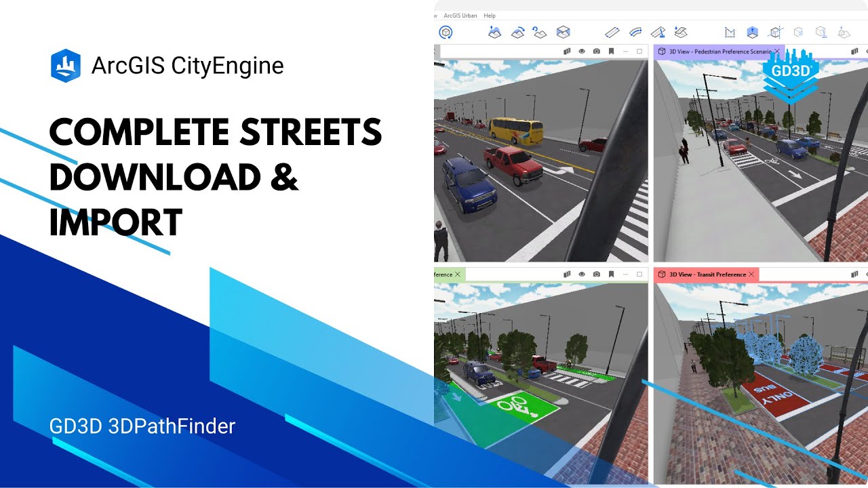The width and height of the screenshot is (868, 488).
Task: Select the polygonal shape creation tool
Action: (x=730, y=32)
